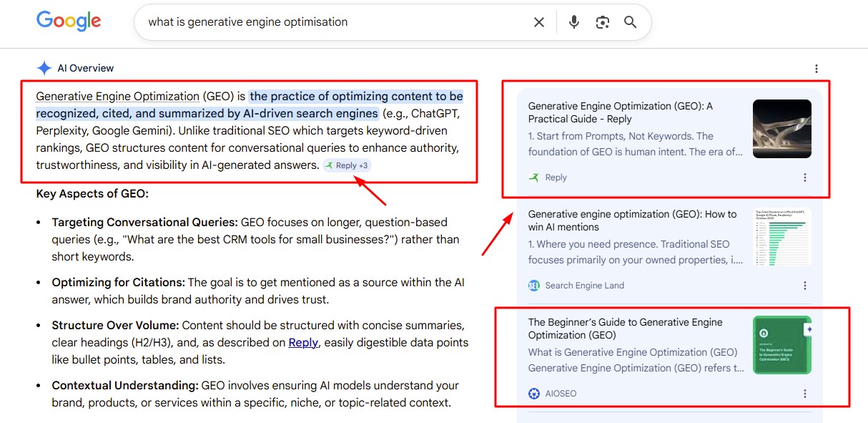Click the Reply +3 source citation chip
The width and height of the screenshot is (868, 423).
point(347,165)
